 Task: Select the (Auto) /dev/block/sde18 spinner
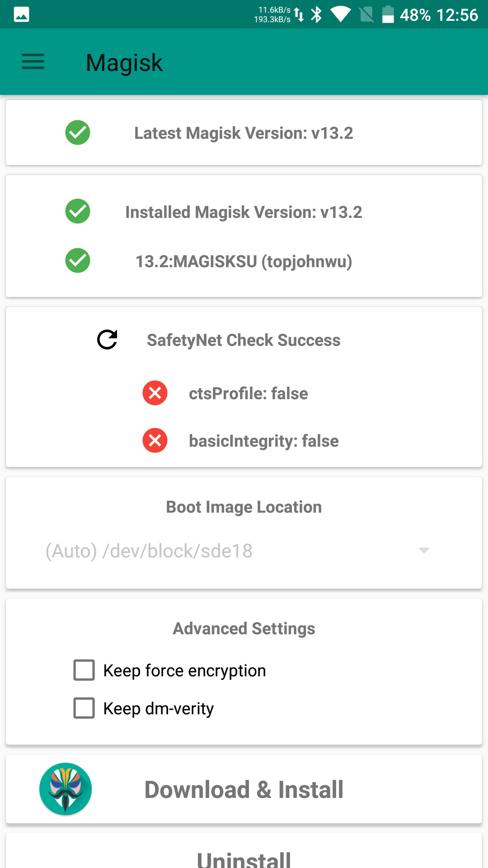(x=149, y=551)
